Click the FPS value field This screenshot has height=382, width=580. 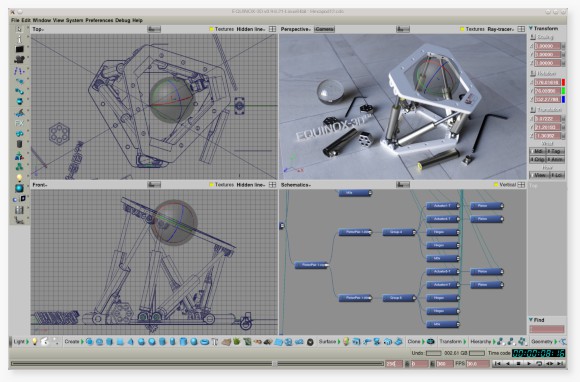click(478, 364)
